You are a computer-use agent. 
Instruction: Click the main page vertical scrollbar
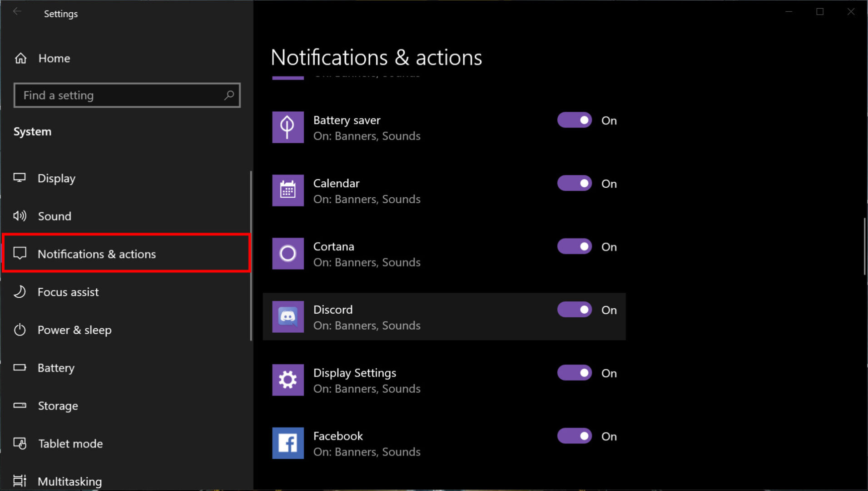point(864,246)
